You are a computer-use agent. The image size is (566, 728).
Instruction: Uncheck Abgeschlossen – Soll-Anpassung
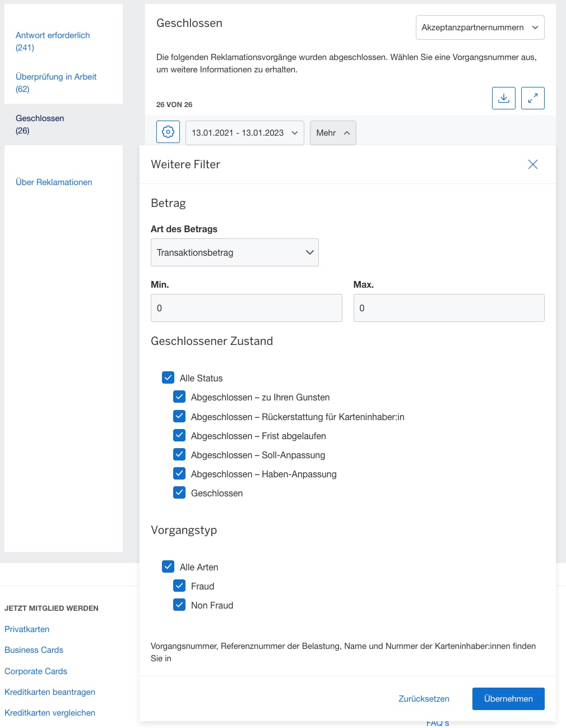click(x=179, y=454)
